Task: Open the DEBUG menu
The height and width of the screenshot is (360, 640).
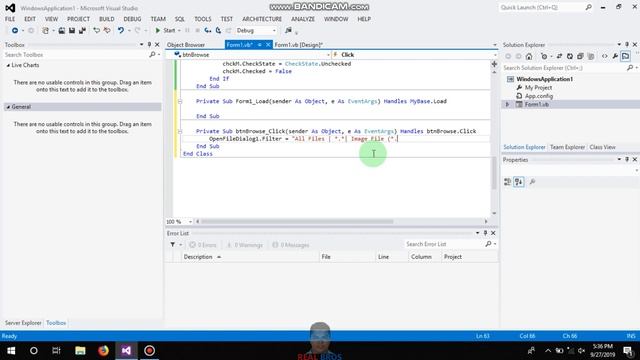Action: click(x=132, y=19)
